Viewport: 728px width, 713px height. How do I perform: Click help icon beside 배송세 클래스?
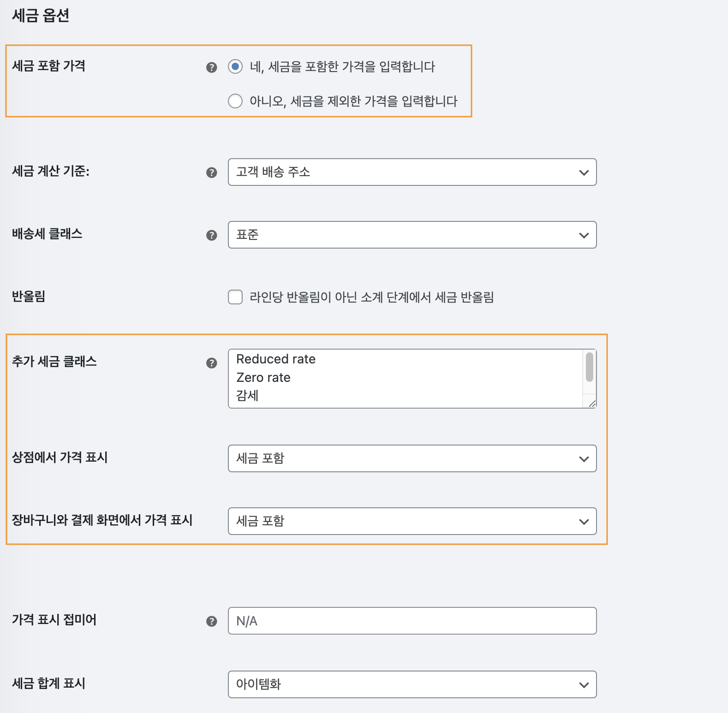(x=211, y=235)
